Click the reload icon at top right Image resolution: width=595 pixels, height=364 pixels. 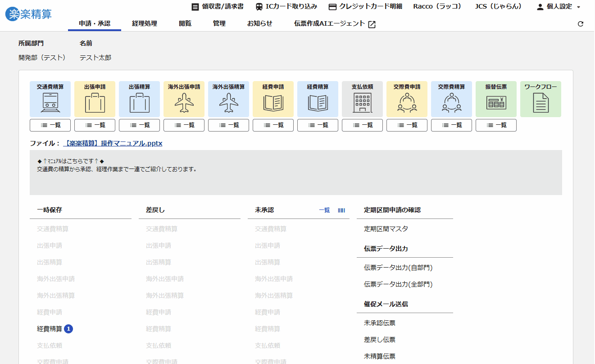point(580,24)
